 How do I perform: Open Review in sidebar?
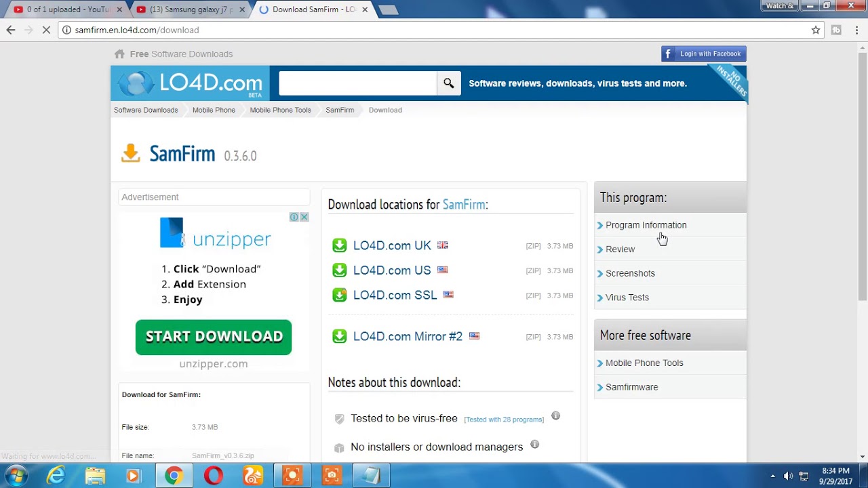click(x=620, y=249)
